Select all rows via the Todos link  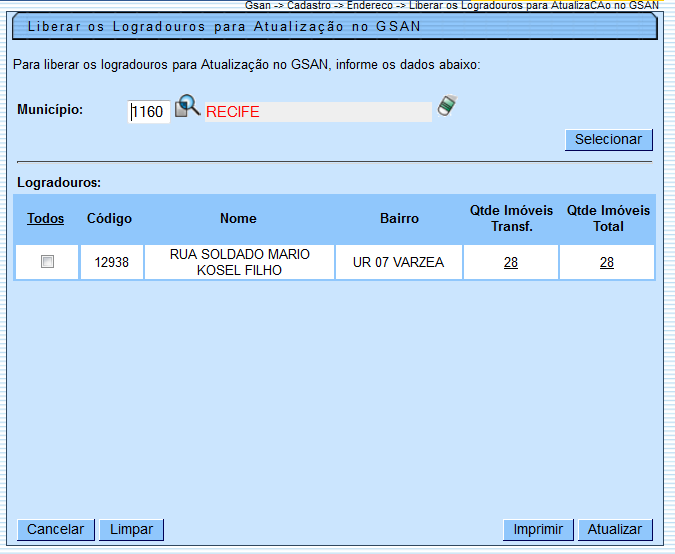click(46, 218)
